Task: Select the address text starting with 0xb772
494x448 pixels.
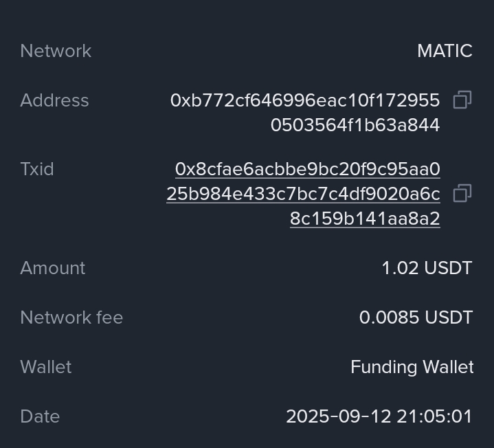Action: pos(304,100)
